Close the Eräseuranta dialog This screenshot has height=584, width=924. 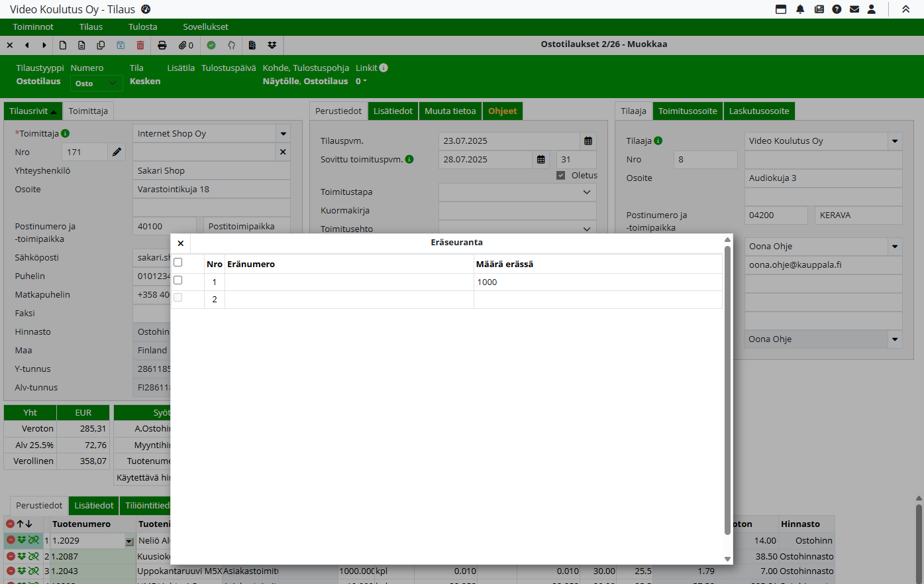tap(181, 243)
